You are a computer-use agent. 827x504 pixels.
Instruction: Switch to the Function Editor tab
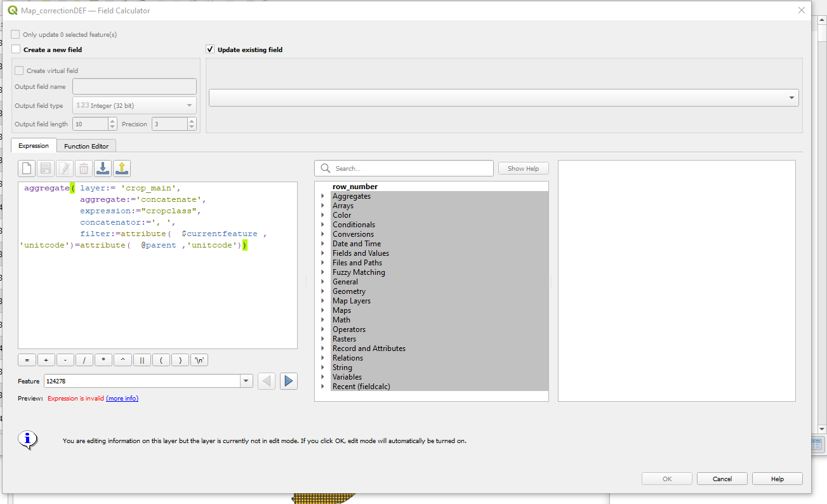point(86,146)
